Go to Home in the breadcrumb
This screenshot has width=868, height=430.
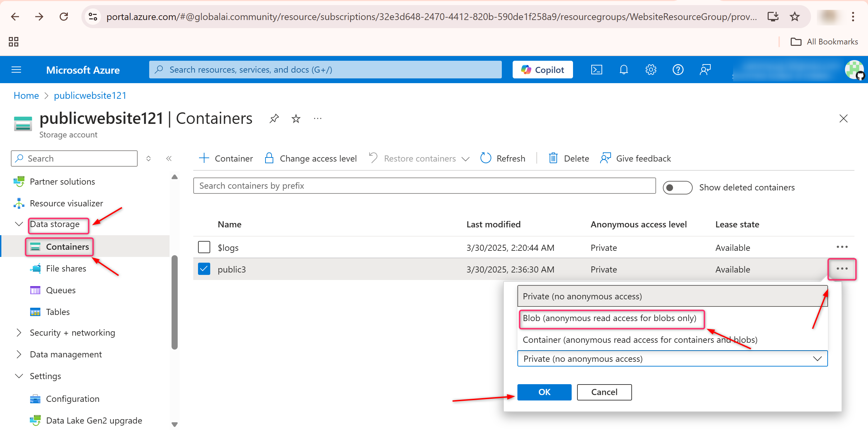[26, 96]
